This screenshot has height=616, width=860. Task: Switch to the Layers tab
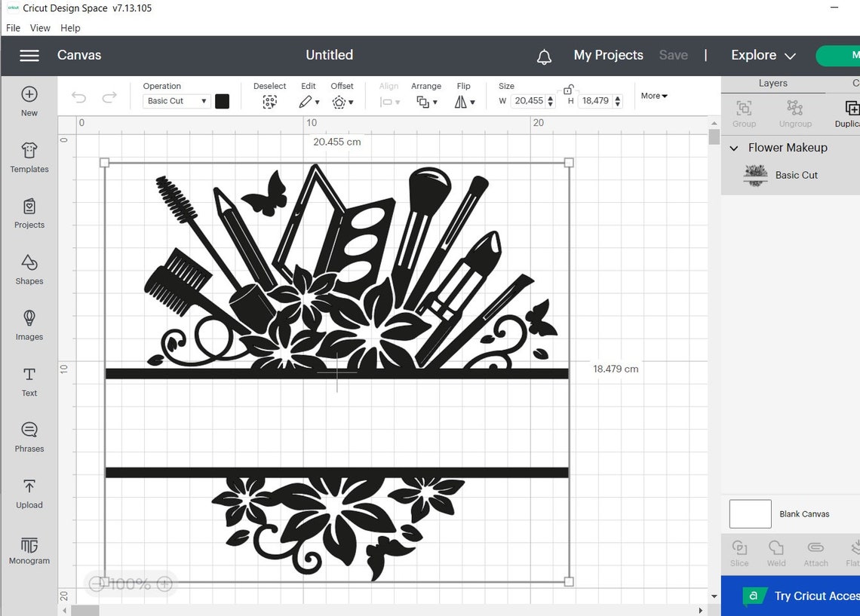pyautogui.click(x=772, y=83)
